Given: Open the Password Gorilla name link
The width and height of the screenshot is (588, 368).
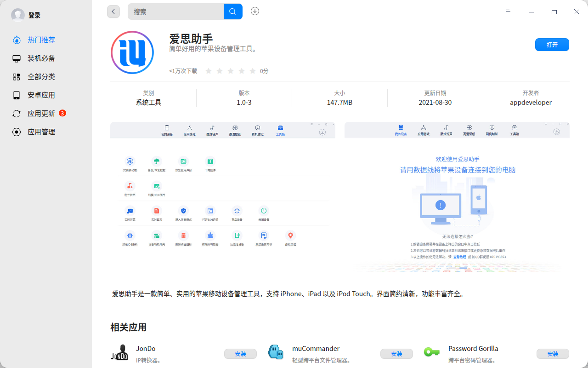Looking at the screenshot, I should (x=473, y=349).
